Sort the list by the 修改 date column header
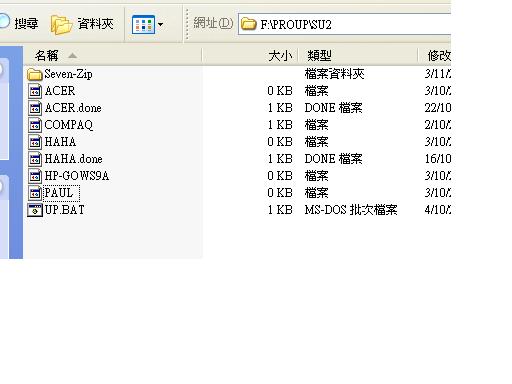The height and width of the screenshot is (384, 512). point(435,55)
